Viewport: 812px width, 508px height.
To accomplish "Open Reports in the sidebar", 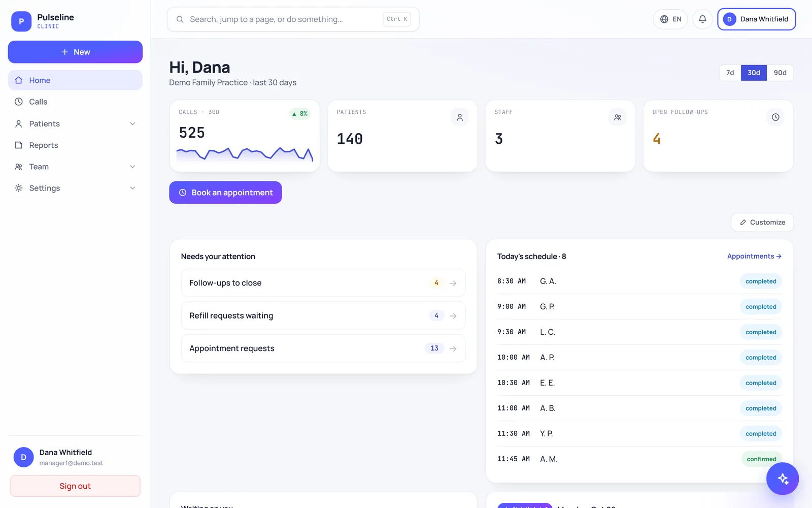I will (x=75, y=145).
